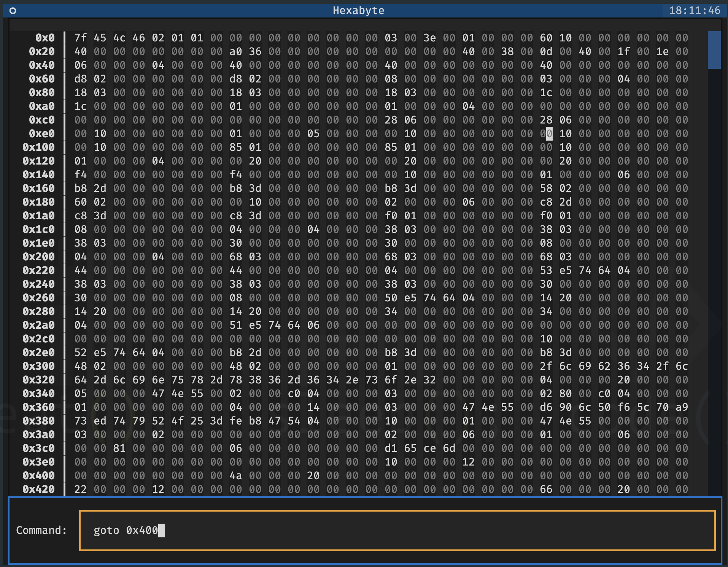
Task: Select offset label 0xe0
Action: pos(42,133)
